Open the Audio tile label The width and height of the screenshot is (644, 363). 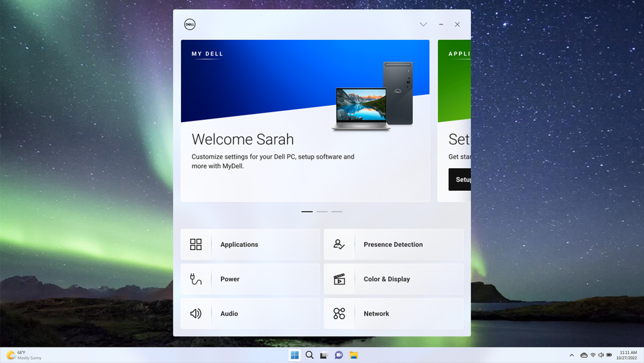(x=229, y=313)
